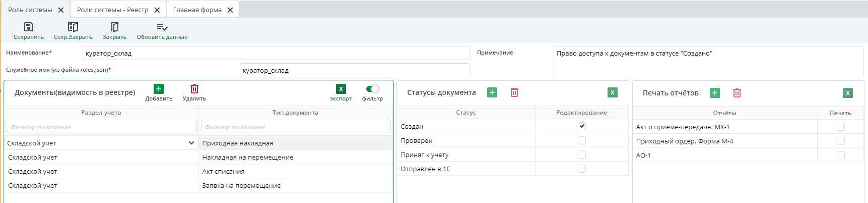Click the Сохранить save icon

[29, 27]
